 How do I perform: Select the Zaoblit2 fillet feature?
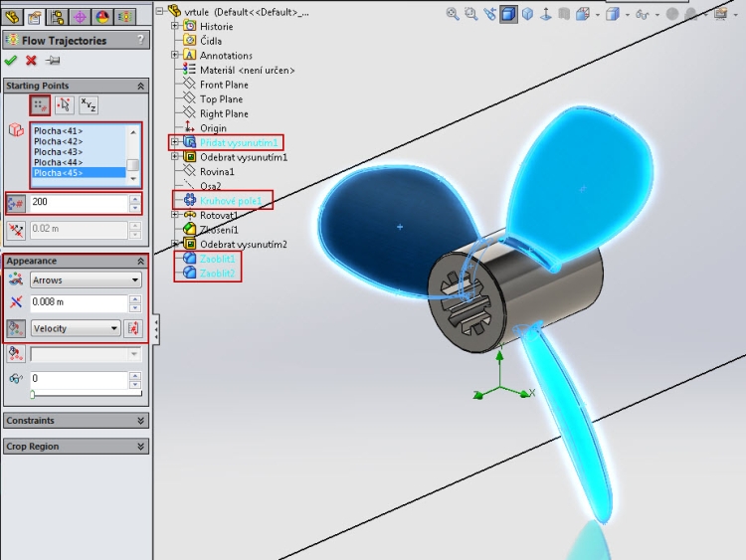(x=218, y=274)
